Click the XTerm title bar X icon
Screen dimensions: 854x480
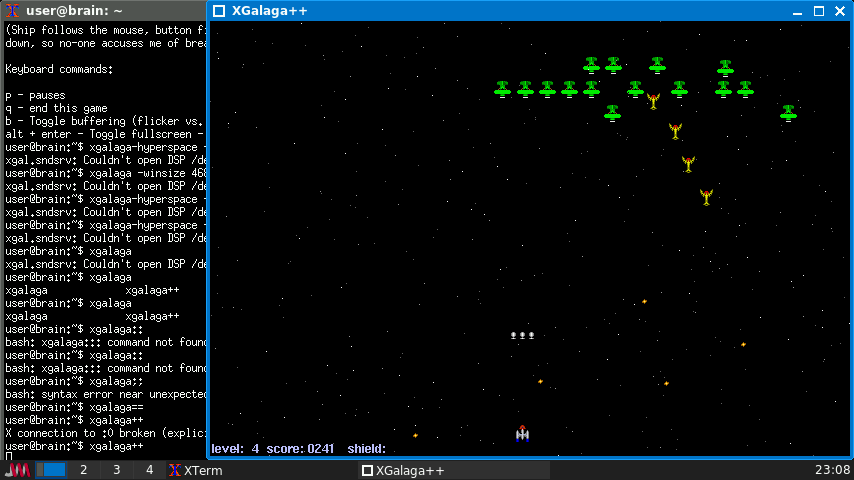click(11, 10)
